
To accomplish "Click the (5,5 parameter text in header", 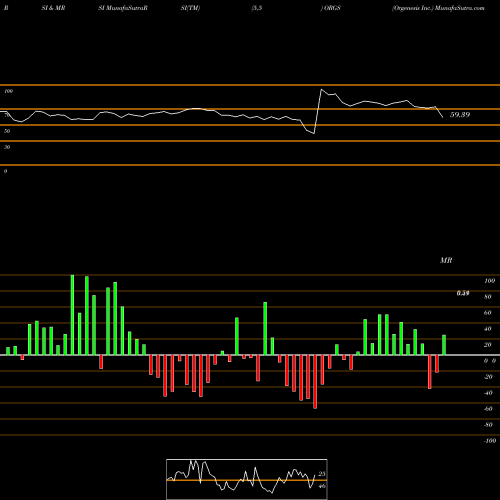I will tap(257, 8).
